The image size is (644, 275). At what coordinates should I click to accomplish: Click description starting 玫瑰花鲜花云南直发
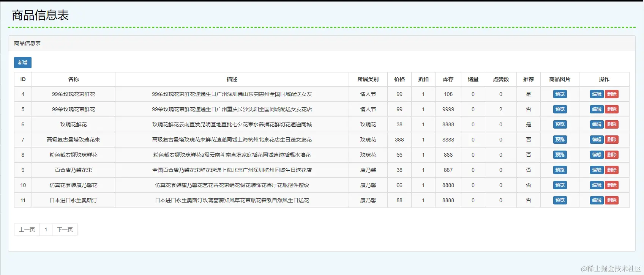click(232, 124)
